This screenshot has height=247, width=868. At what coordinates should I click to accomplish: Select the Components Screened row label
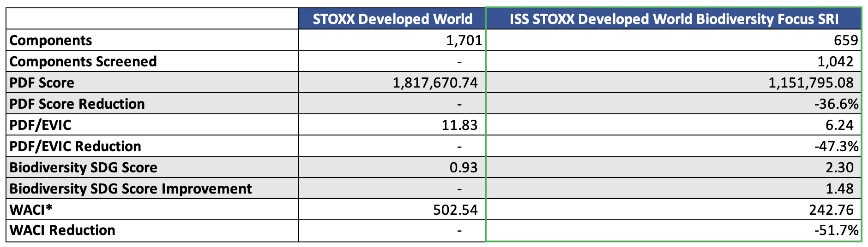83,62
